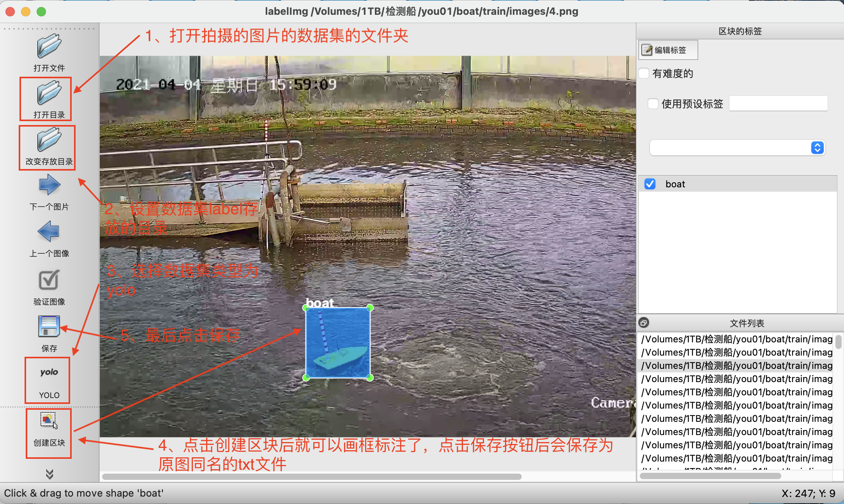
Task: Toggle the difficult (有难度的) checkbox
Action: (644, 73)
